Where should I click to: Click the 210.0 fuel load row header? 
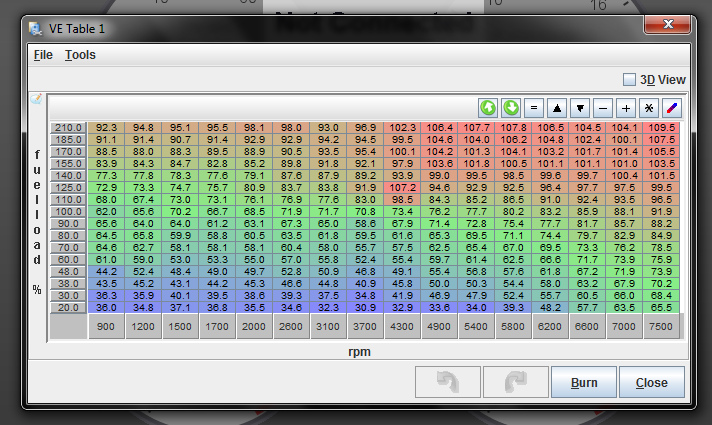(x=68, y=127)
